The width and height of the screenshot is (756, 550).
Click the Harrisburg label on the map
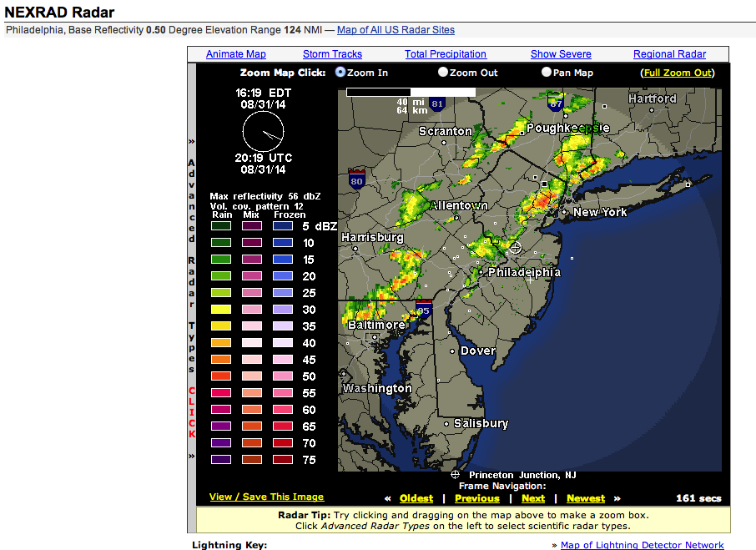pyautogui.click(x=372, y=237)
